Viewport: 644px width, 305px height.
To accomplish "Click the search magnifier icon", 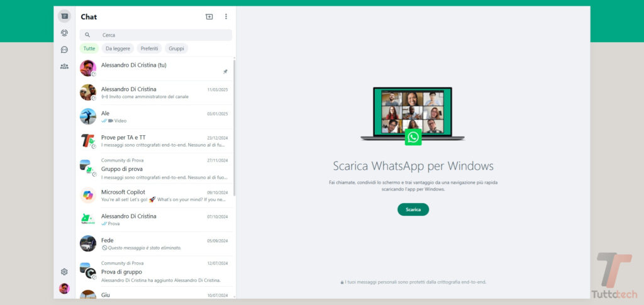I will pos(87,35).
